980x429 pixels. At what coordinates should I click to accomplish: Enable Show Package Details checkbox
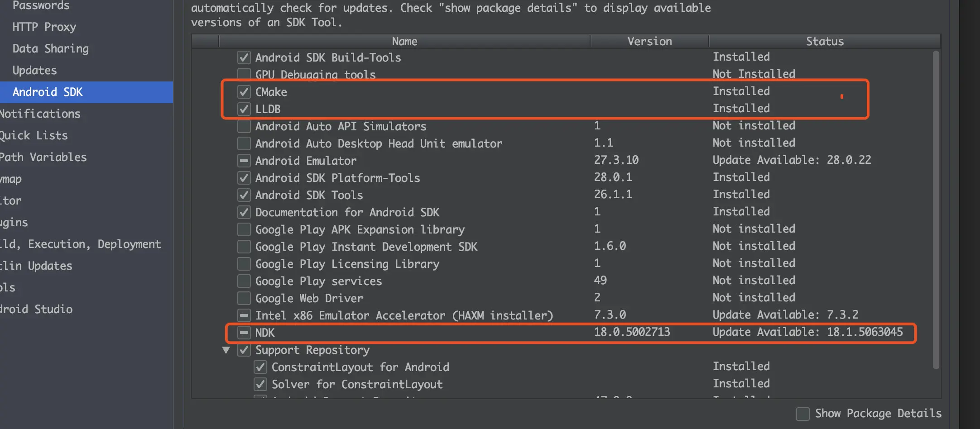click(x=802, y=414)
